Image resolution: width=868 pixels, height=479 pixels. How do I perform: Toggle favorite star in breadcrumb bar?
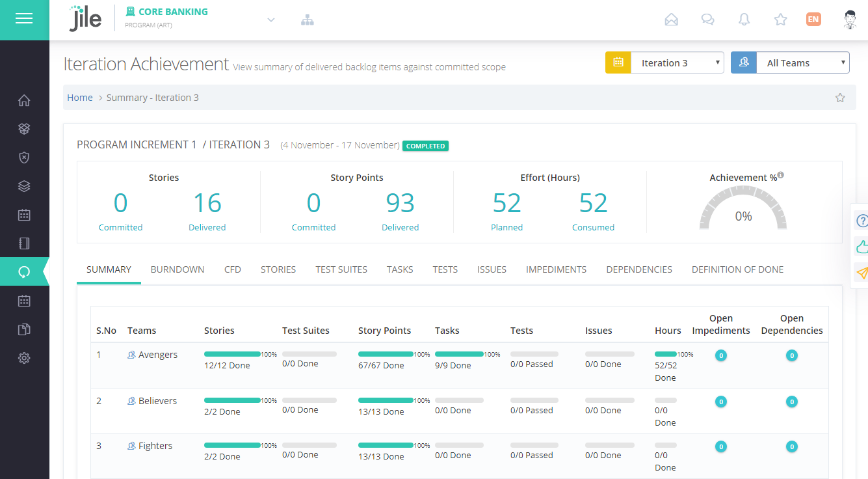pyautogui.click(x=840, y=98)
